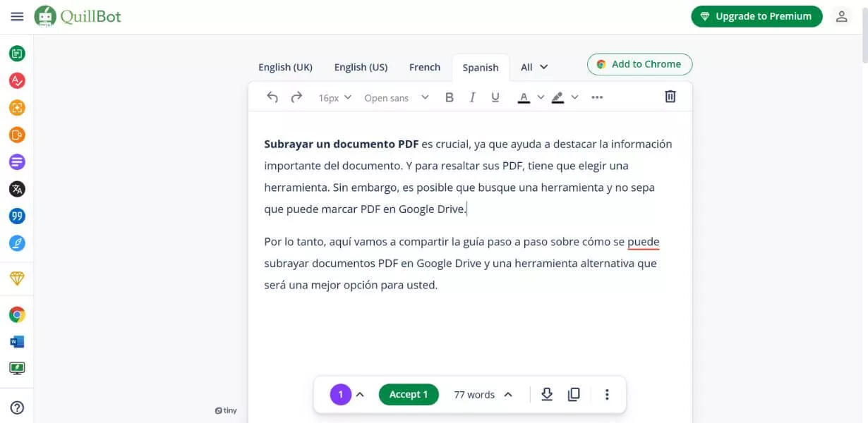
Task: Click the trash icon to clear the text
Action: [x=670, y=96]
